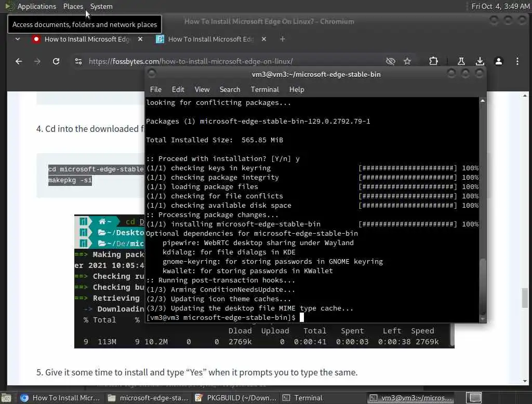Switch to 'Terminal' taskbar entry

tap(323, 398)
